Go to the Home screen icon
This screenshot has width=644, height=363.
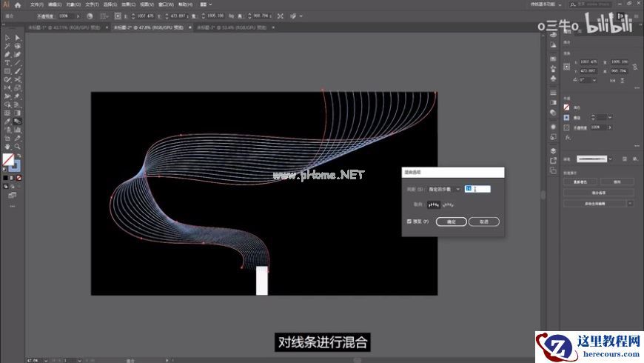18,5
